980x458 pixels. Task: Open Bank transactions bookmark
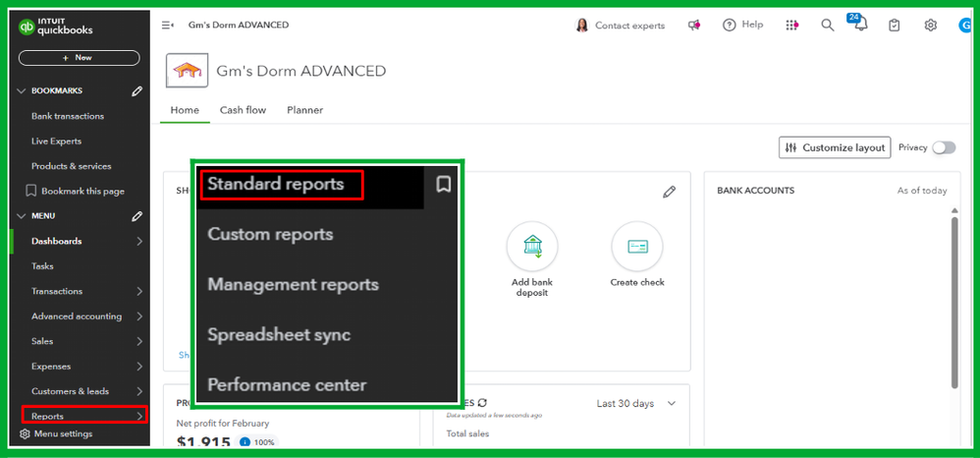68,116
